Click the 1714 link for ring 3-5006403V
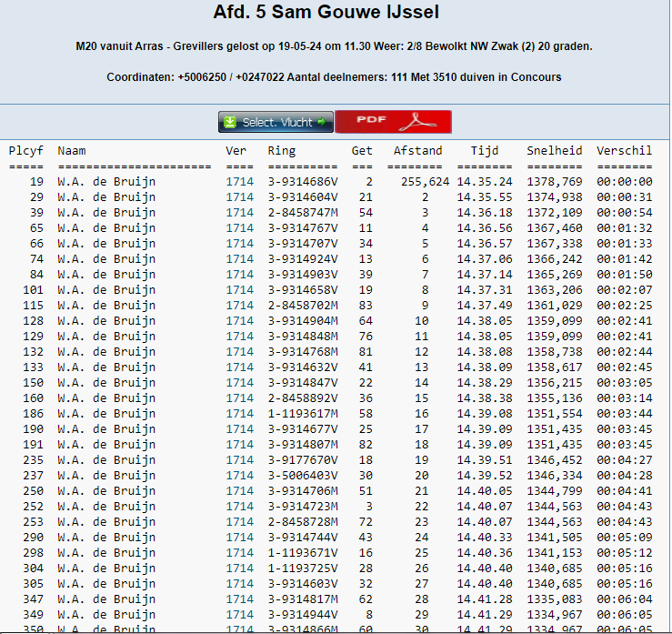The image size is (672, 634). 239,475
